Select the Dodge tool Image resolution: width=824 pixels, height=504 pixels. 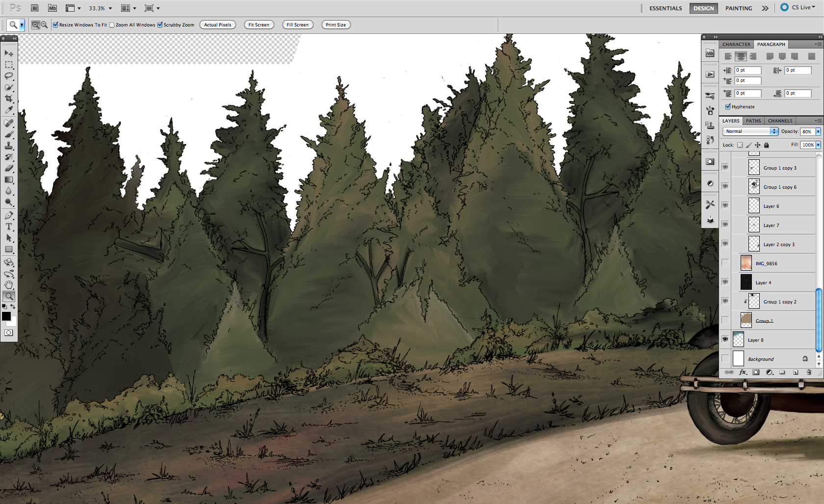9,202
